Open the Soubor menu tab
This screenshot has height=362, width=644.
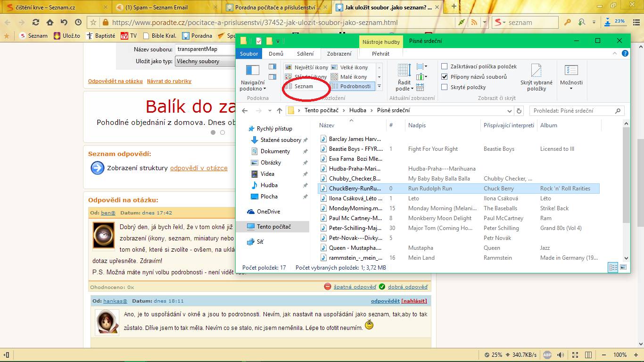[x=249, y=54]
